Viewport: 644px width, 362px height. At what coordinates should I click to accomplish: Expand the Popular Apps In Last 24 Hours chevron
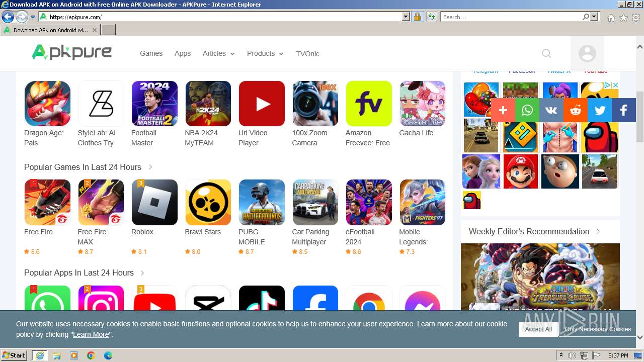pyautogui.click(x=142, y=273)
